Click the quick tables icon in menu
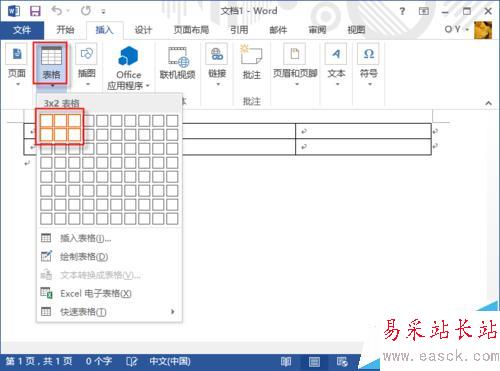500x371 pixels. coord(46,312)
